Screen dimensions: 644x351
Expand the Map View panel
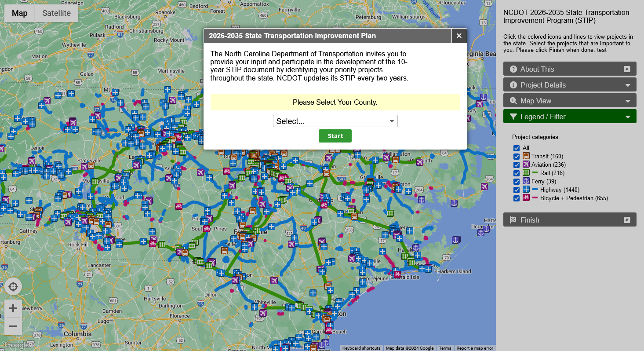click(x=570, y=100)
